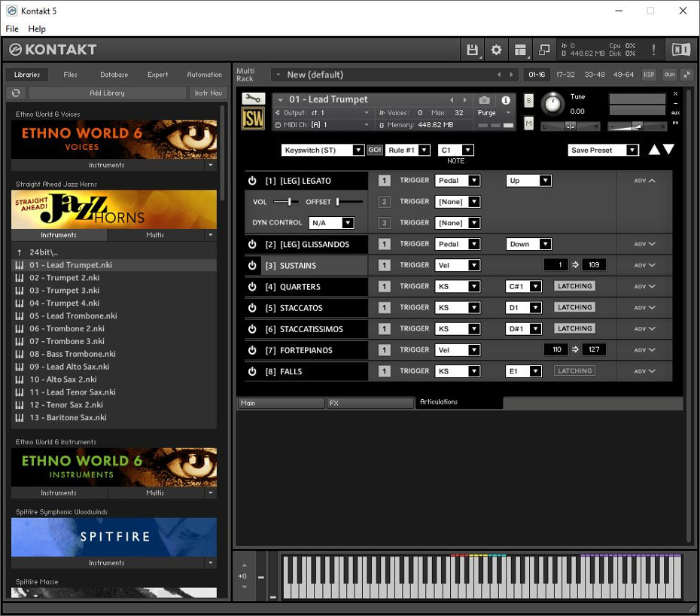Expand ADV options for SUSTAINS
This screenshot has height=616, width=700.
pos(644,265)
